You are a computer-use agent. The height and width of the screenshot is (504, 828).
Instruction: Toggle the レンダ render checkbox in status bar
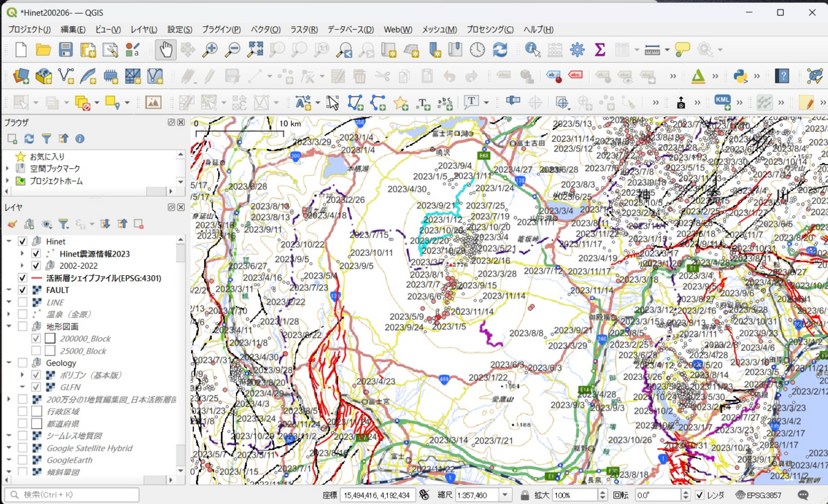[700, 495]
